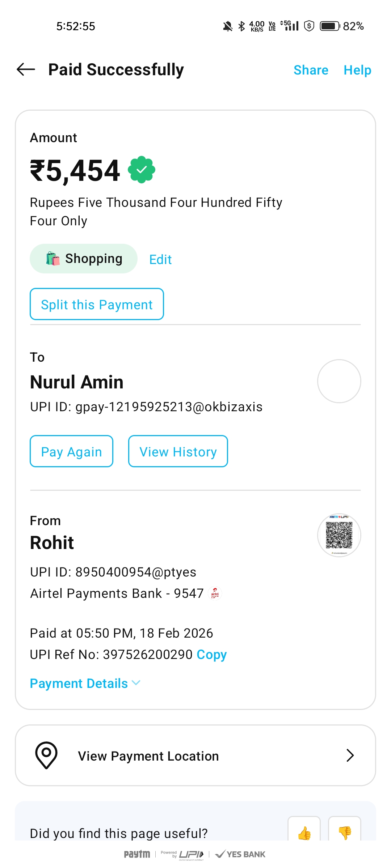Tap the Shopping category tag

click(84, 259)
